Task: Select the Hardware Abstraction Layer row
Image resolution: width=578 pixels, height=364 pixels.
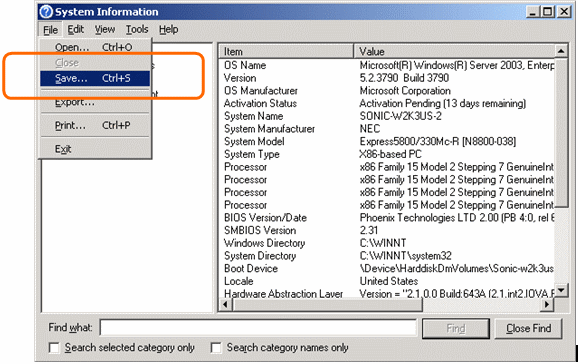Action: (x=387, y=294)
